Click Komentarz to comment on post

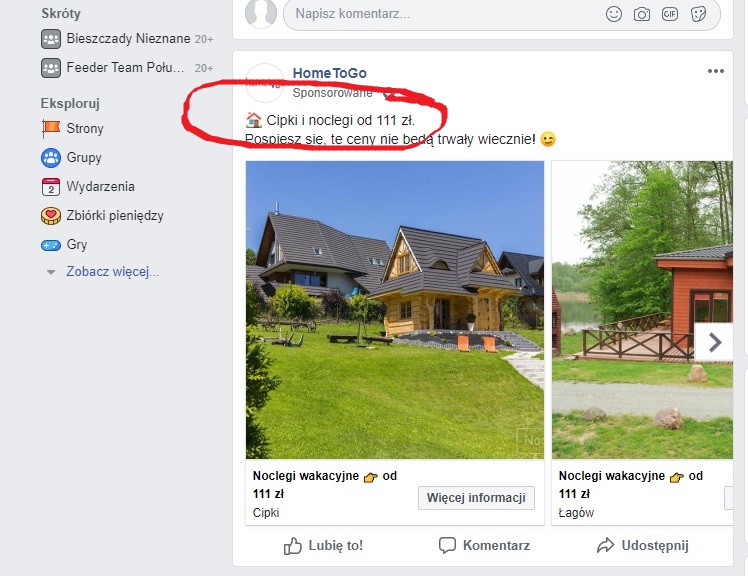click(484, 546)
